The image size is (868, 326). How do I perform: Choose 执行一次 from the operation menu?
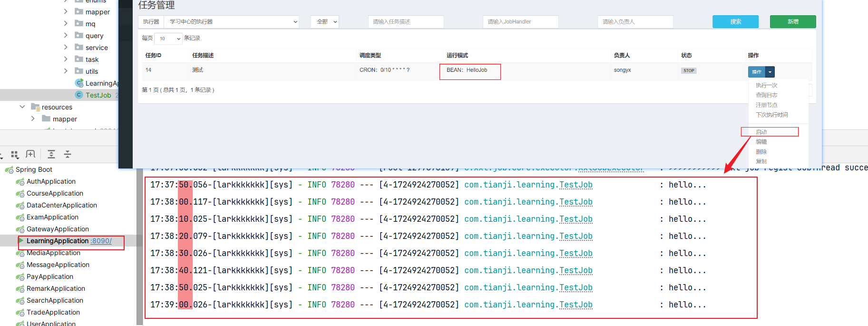(767, 86)
